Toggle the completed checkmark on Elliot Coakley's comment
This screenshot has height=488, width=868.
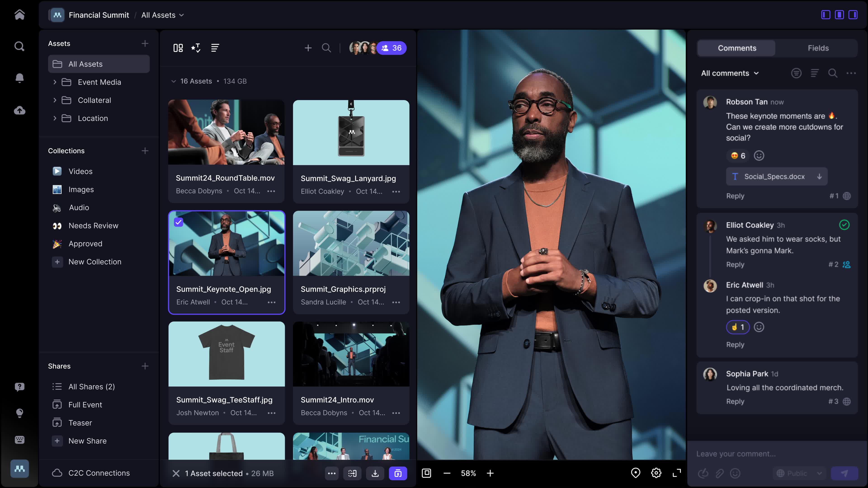pyautogui.click(x=844, y=225)
